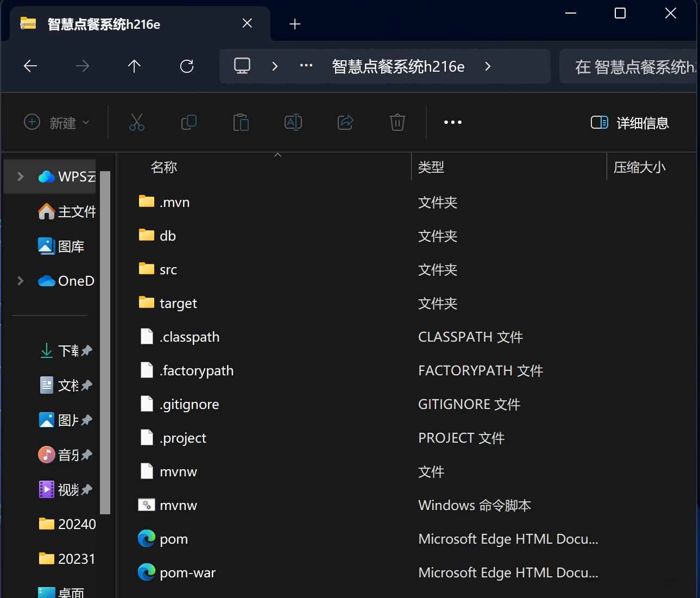Click 智慧点餐系统h216e in the address bar

click(398, 66)
